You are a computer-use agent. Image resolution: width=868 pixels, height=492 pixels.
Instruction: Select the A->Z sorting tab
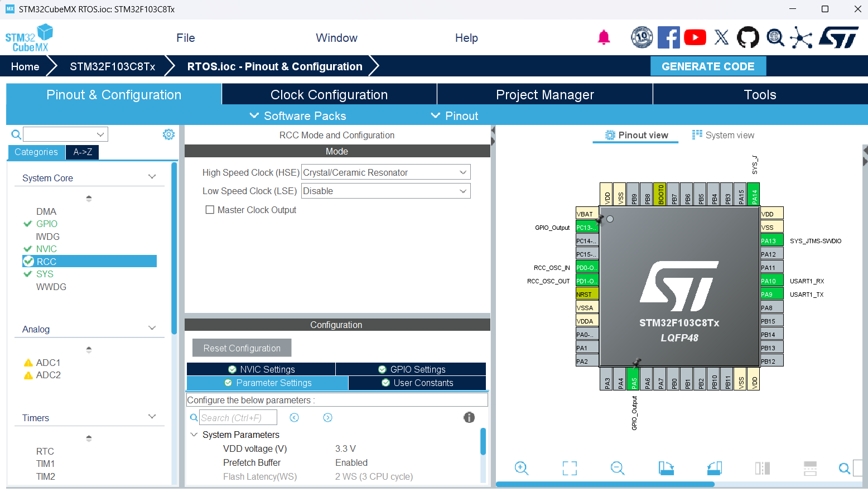(x=83, y=152)
